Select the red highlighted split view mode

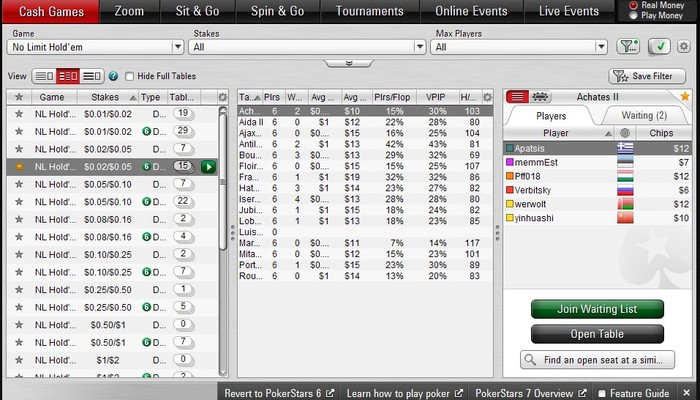pos(68,76)
